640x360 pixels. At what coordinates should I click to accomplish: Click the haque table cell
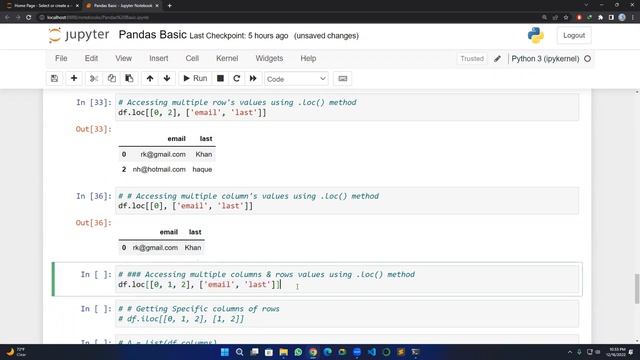coord(202,169)
